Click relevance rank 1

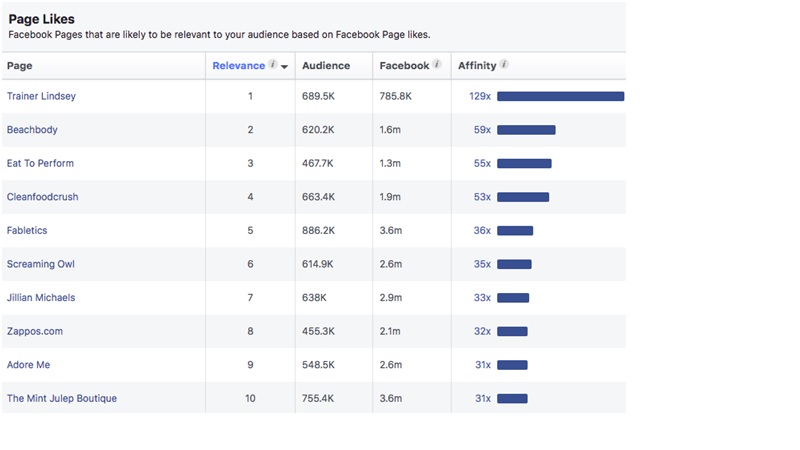coord(251,96)
